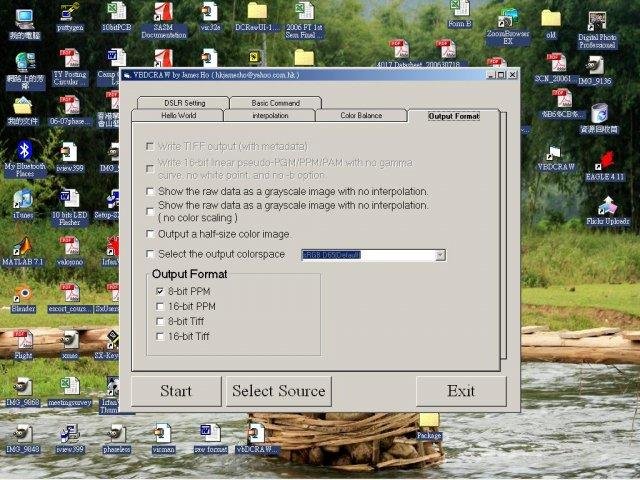This screenshot has width=640, height=480.
Task: Launch EAGLE 4.11 shortcut
Action: click(x=605, y=167)
